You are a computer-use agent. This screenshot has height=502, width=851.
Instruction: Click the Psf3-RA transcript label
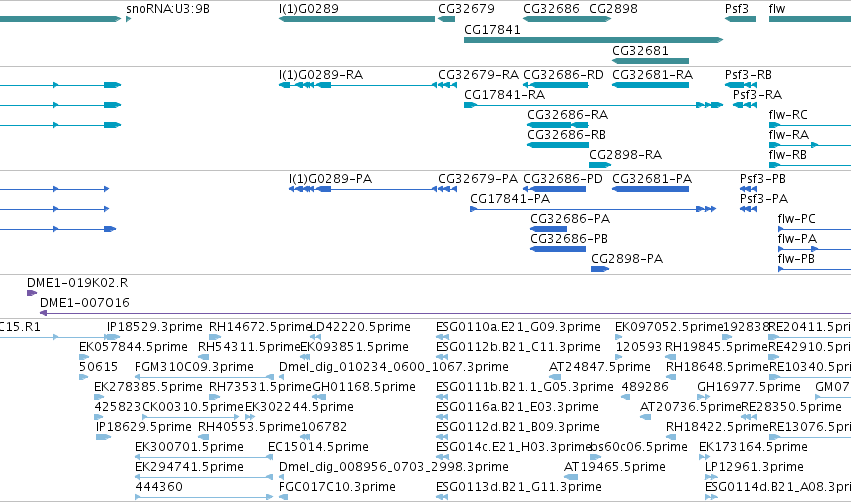[757, 95]
